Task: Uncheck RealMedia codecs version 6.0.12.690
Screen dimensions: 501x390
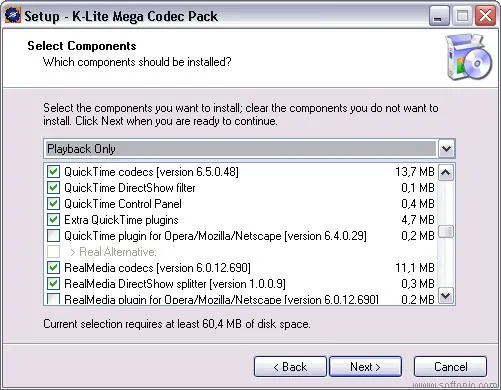Action: (53, 267)
